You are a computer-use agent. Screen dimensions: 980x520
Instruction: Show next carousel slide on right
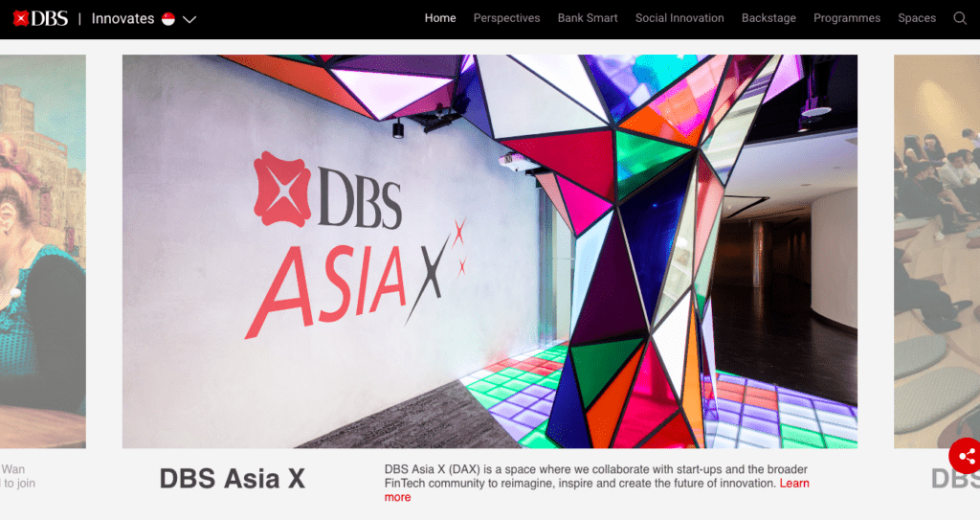point(937,251)
